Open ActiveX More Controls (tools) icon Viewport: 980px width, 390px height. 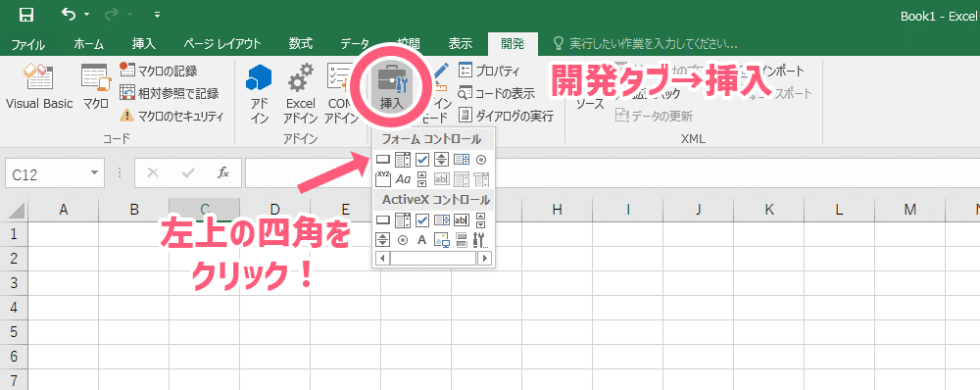pos(480,239)
